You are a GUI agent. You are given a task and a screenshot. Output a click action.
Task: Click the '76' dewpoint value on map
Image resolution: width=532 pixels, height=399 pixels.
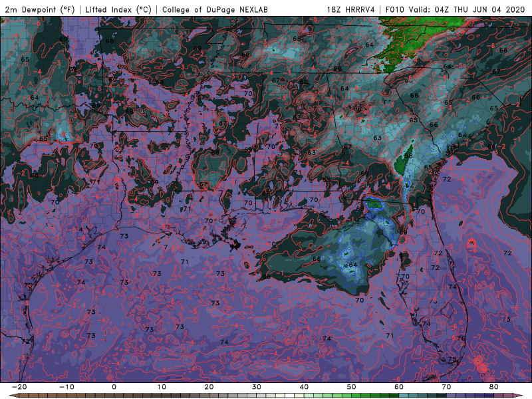(x=461, y=338)
